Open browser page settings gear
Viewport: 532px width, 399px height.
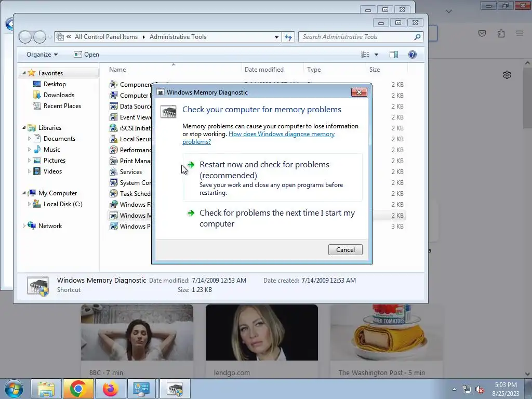coord(507,75)
